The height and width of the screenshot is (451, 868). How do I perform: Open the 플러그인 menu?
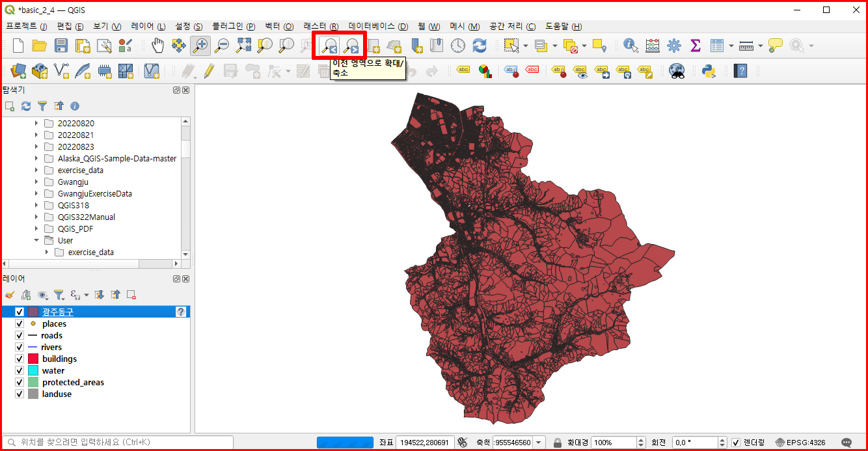234,27
